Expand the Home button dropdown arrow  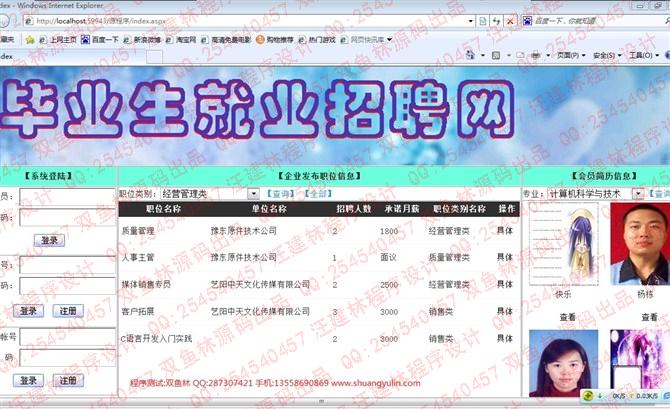coord(483,56)
